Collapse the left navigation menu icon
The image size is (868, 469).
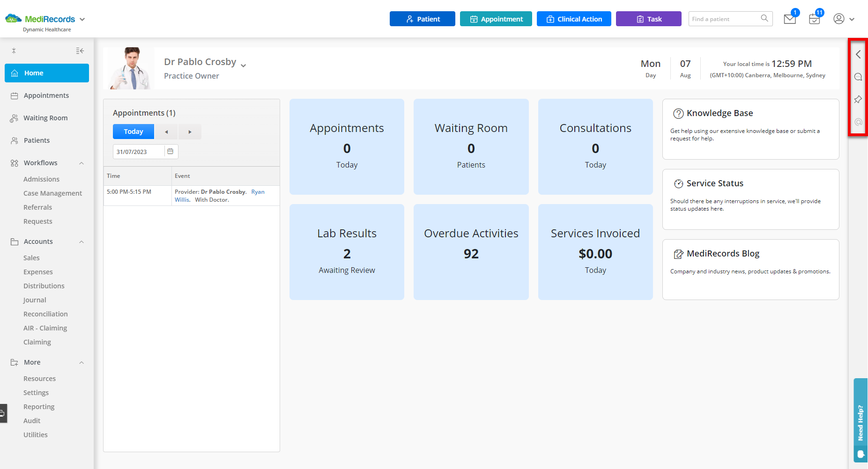tap(80, 51)
